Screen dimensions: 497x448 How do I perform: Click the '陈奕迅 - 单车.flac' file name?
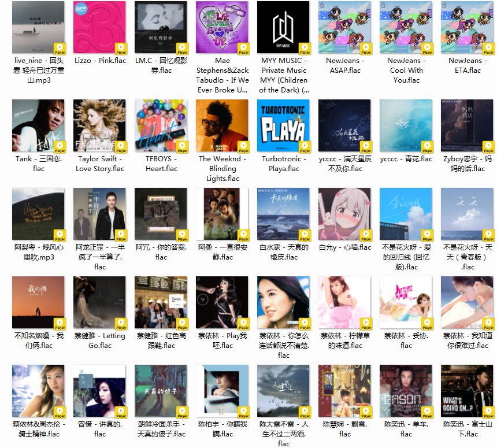406,429
